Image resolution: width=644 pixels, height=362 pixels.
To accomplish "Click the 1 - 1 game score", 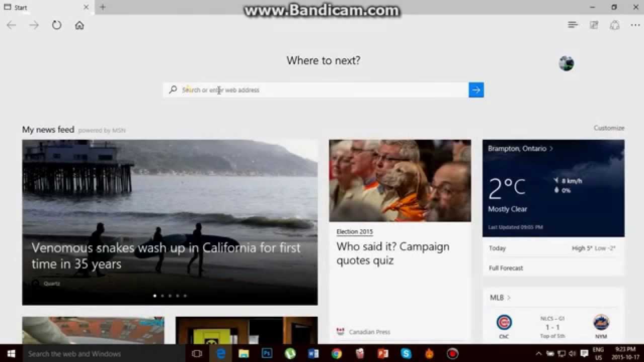I will coord(552,327).
